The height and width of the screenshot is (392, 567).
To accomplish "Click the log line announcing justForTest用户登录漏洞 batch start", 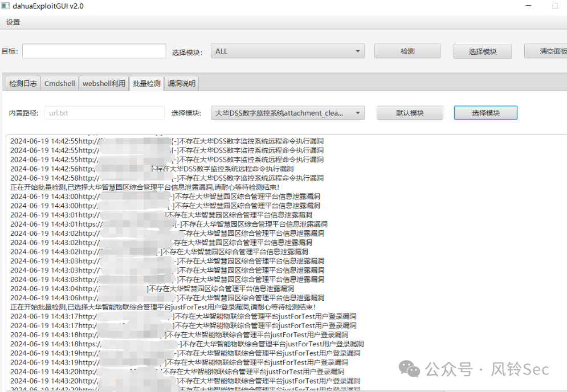I will [x=163, y=307].
